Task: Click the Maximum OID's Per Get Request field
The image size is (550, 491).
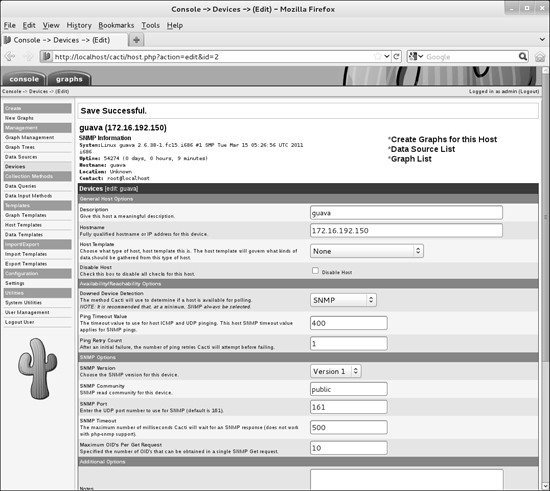Action: (349, 448)
